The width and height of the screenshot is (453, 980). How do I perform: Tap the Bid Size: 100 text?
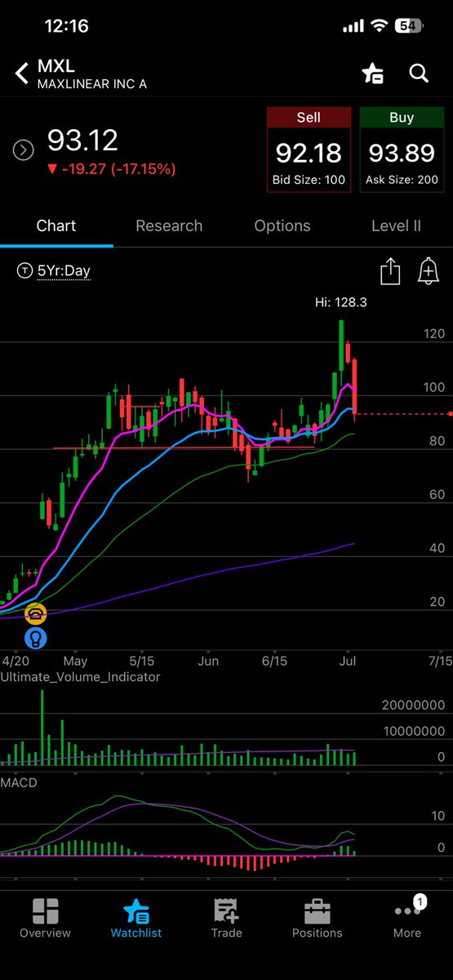pyautogui.click(x=309, y=180)
